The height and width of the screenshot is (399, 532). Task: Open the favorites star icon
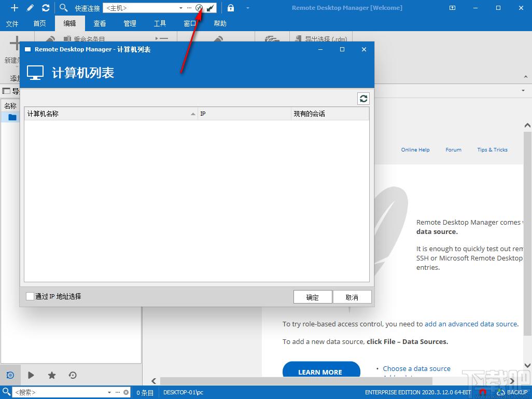(51, 375)
